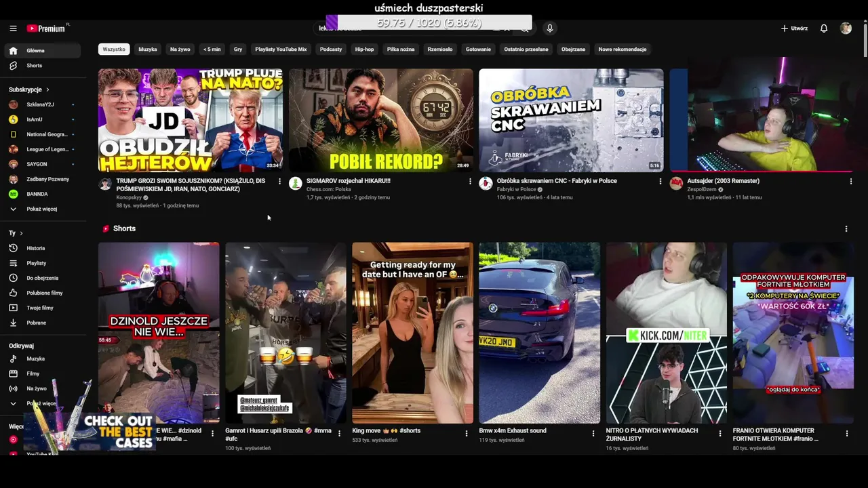Screen dimensions: 868x488
Task: Play the POBIŁ REKORD video thumbnail
Action: click(x=381, y=120)
